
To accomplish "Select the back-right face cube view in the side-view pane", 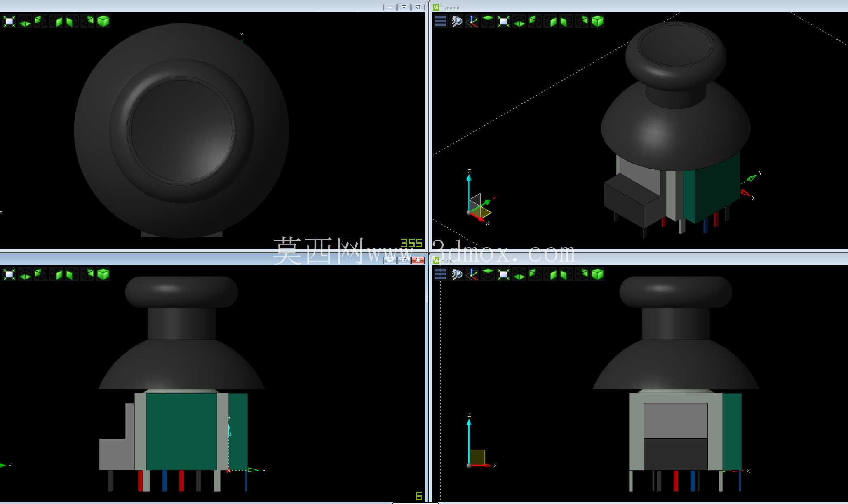I will point(87,274).
